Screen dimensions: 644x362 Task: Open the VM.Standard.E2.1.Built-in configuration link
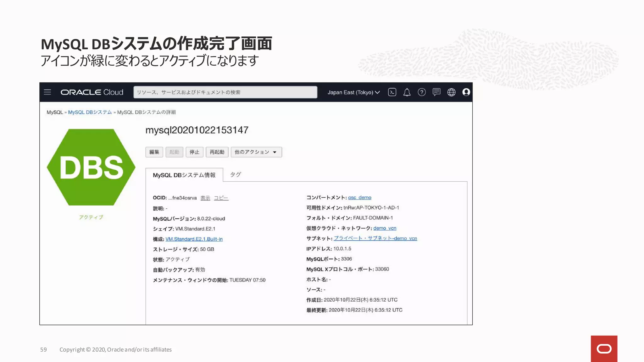click(x=194, y=239)
